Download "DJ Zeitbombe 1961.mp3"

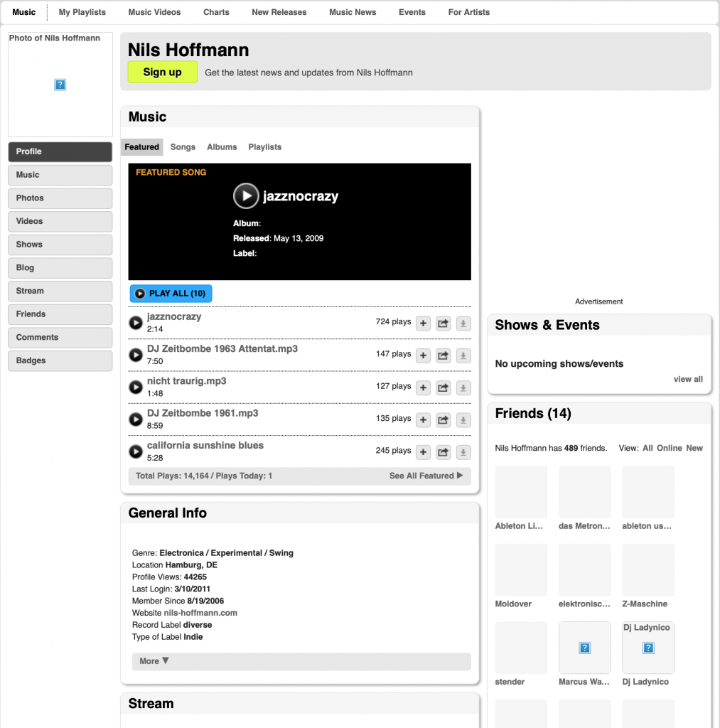click(463, 419)
